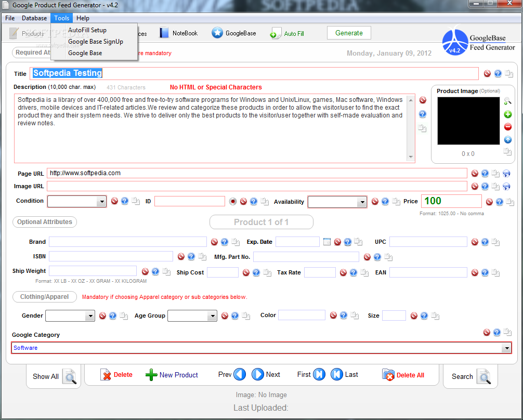Image resolution: width=523 pixels, height=420 pixels.
Task: Focus the Mfg. Part No. input field
Action: (x=306, y=257)
